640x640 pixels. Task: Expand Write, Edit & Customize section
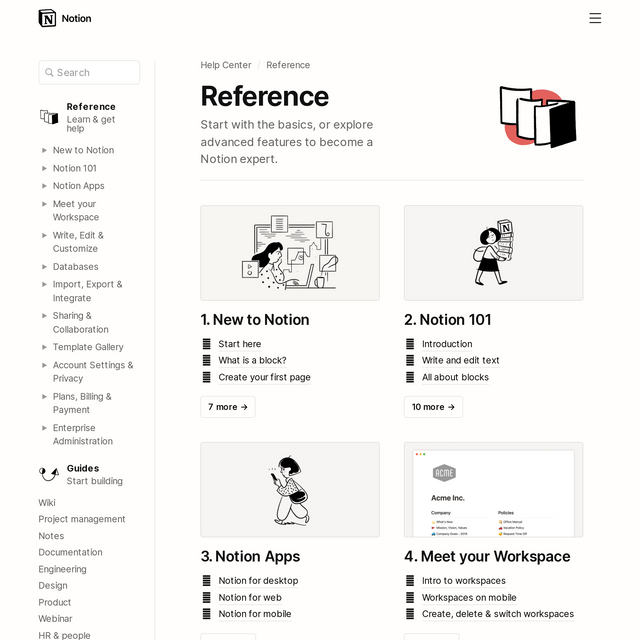[44, 235]
